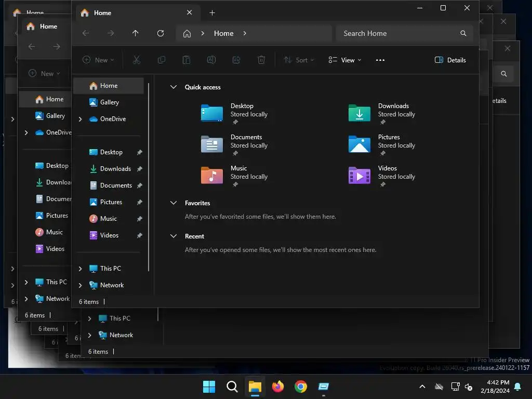Expand Network in the front sidebar
This screenshot has height=399, width=532.
(x=80, y=285)
